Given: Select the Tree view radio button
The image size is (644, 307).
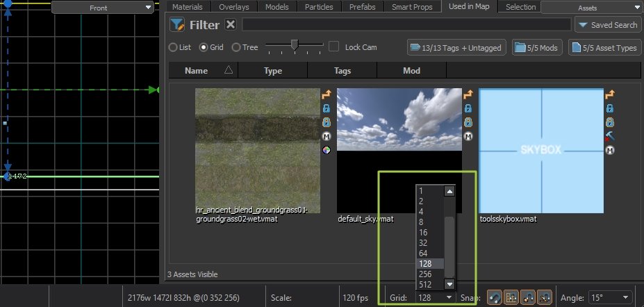Looking at the screenshot, I should click(236, 48).
